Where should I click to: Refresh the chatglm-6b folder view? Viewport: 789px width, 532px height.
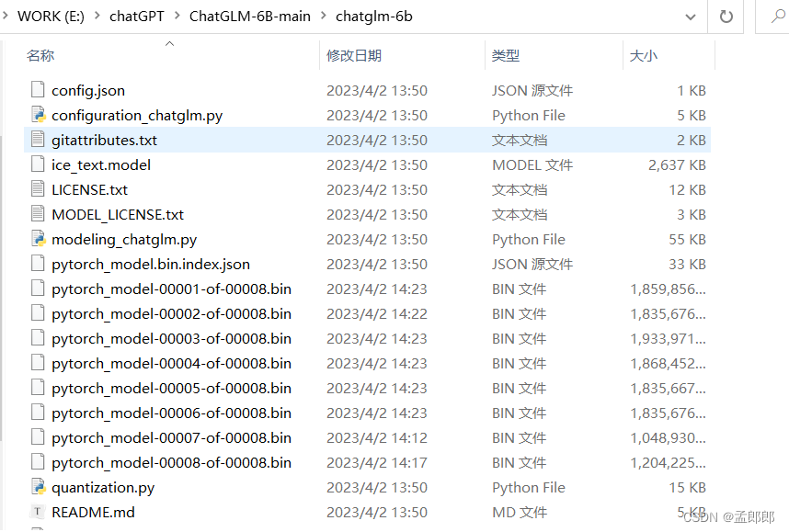pos(726,17)
